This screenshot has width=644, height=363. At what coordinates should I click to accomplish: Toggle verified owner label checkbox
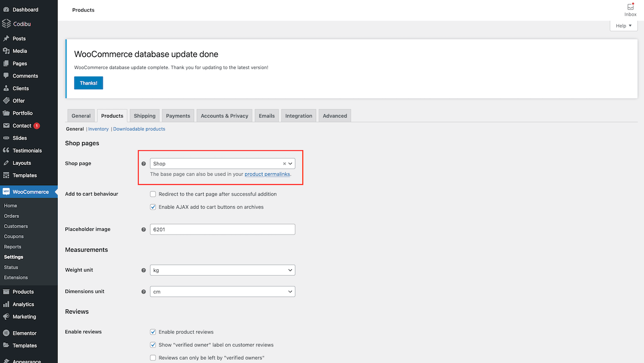pos(153,345)
